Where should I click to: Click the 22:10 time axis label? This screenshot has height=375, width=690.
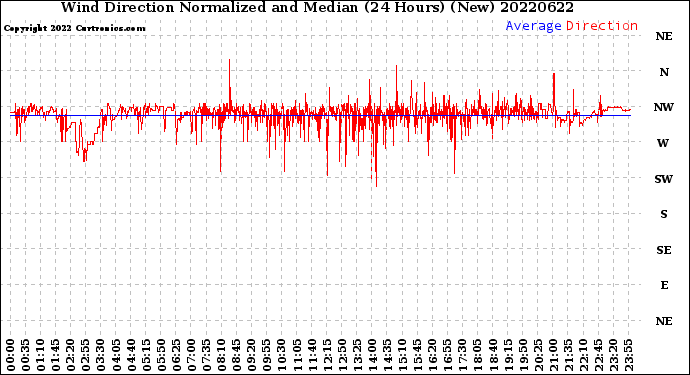point(583,355)
